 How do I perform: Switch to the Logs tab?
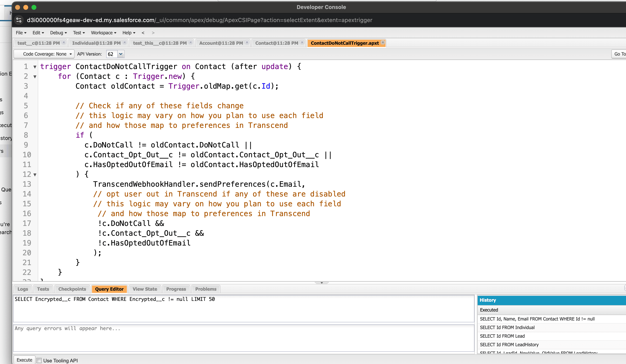click(x=23, y=289)
